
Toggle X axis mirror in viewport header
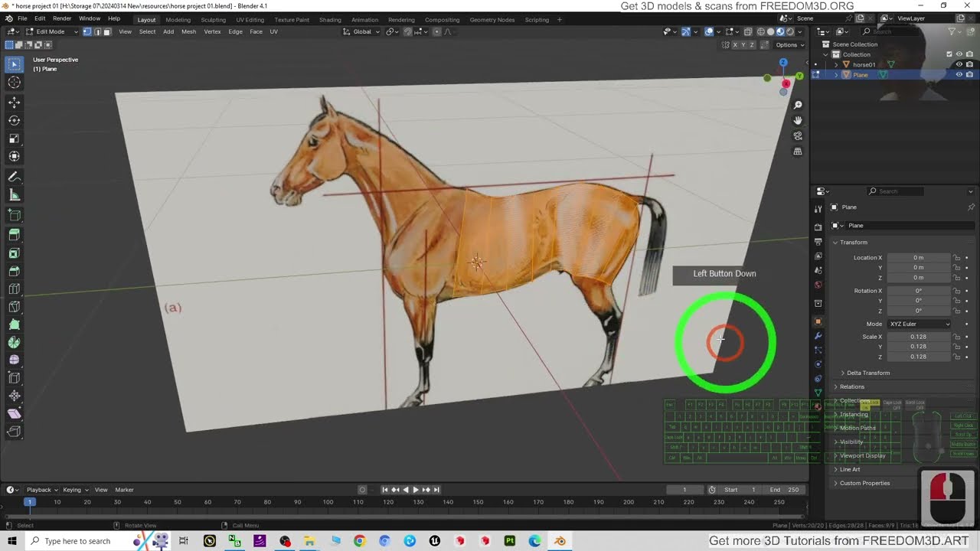[735, 44]
